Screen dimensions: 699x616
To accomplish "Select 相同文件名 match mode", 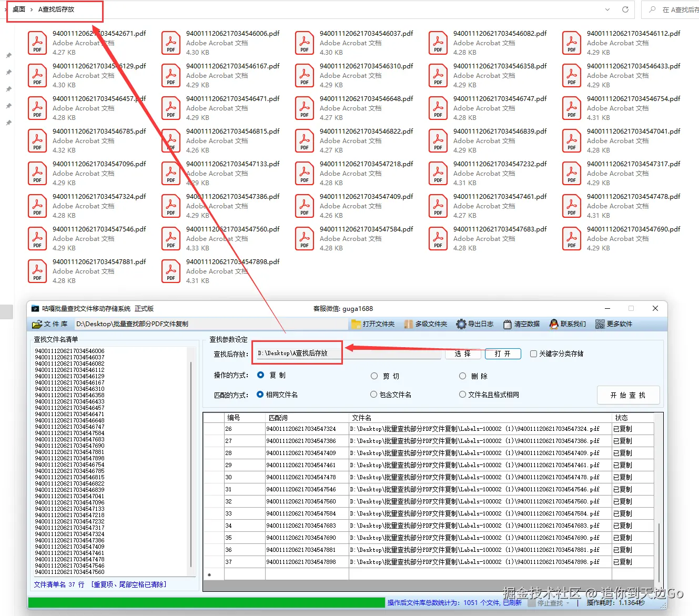I will (260, 395).
